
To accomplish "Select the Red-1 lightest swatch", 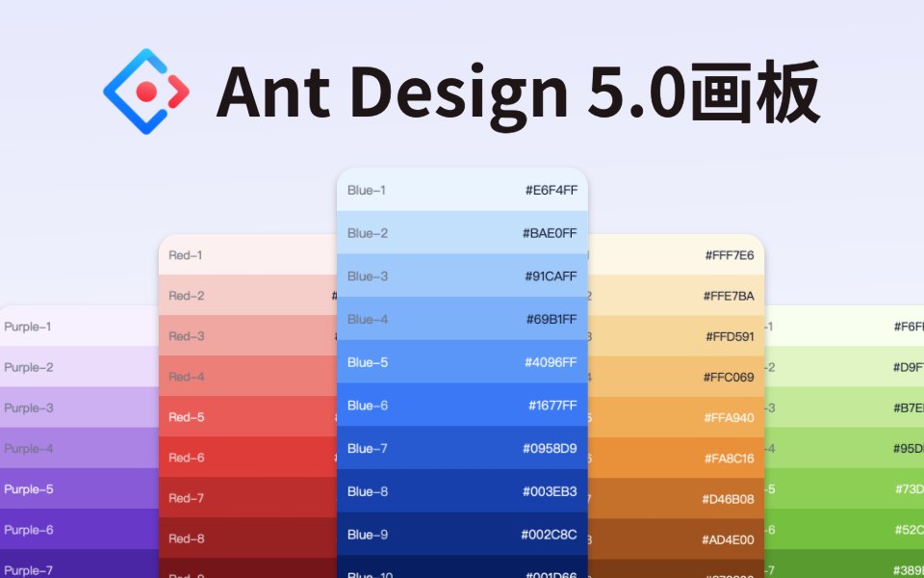I will point(247,255).
